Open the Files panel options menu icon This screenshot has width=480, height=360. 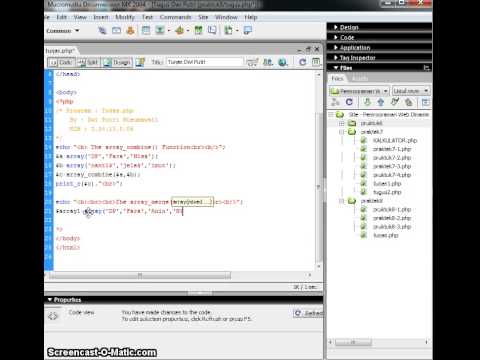[x=426, y=68]
